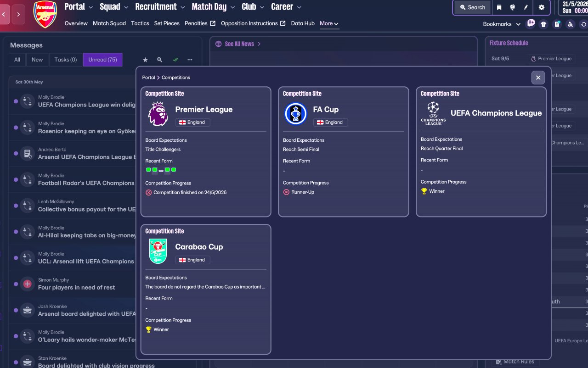Go forward with the right arrow button
This screenshot has height=368, width=588.
18,14
